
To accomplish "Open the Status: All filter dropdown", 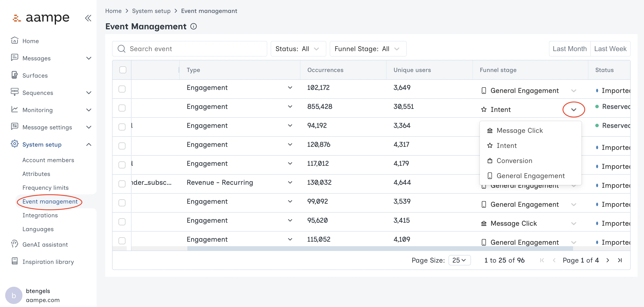I will (298, 49).
